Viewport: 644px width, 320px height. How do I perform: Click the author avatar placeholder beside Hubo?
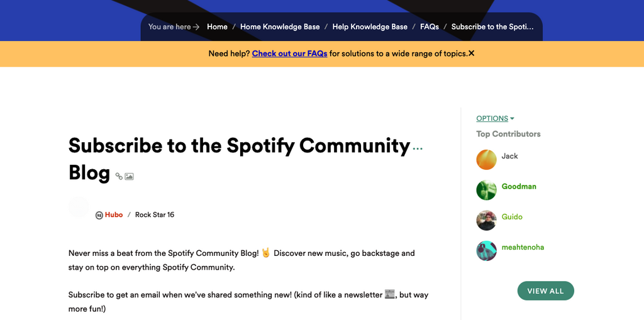pos(79,207)
